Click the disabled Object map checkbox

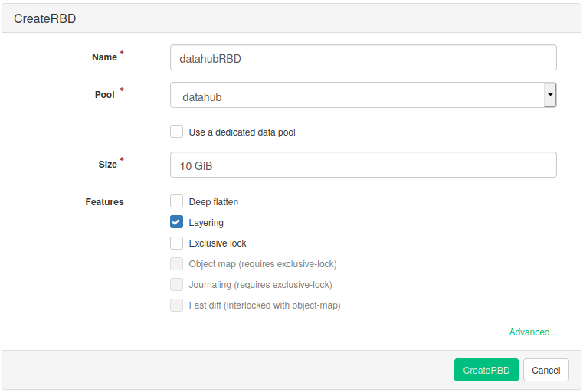coord(177,263)
